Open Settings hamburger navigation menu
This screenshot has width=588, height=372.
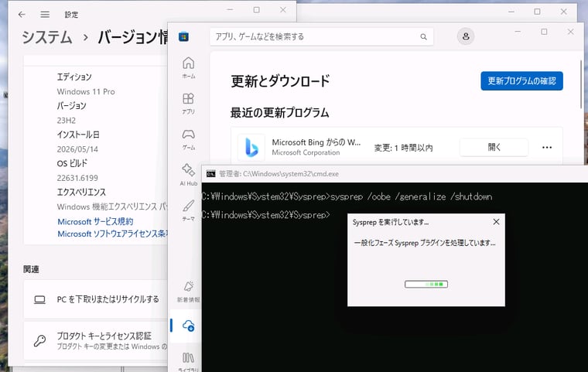(45, 14)
